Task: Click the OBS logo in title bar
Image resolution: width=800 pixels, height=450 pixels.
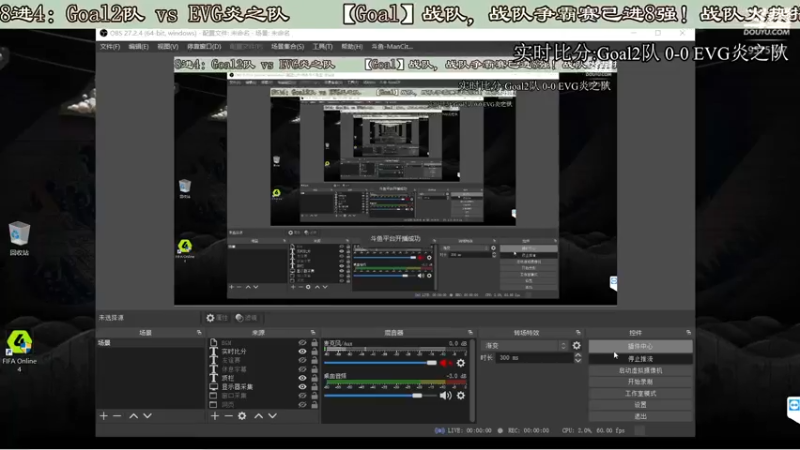Action: [104, 33]
